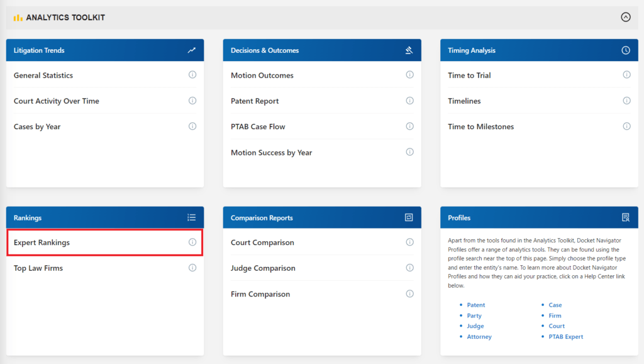
Task: View info icon for PTAB Case Flow
Action: click(x=409, y=127)
